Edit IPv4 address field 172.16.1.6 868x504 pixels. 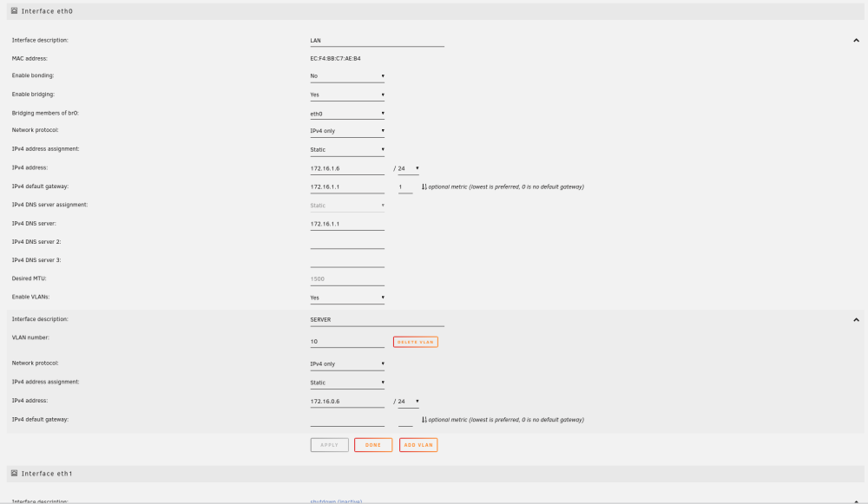point(347,169)
